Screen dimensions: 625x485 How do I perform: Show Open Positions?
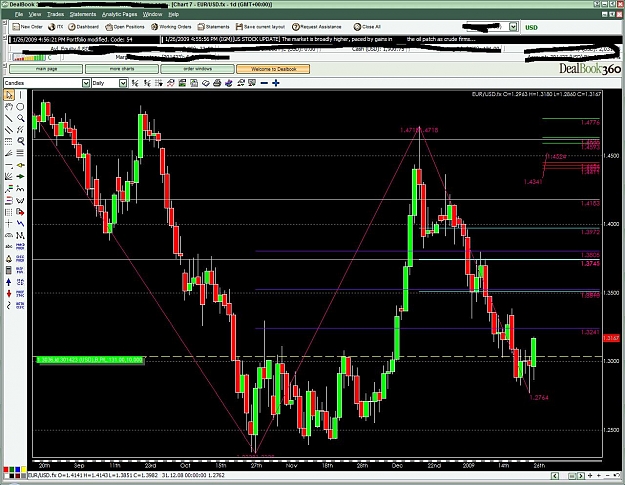(x=125, y=27)
